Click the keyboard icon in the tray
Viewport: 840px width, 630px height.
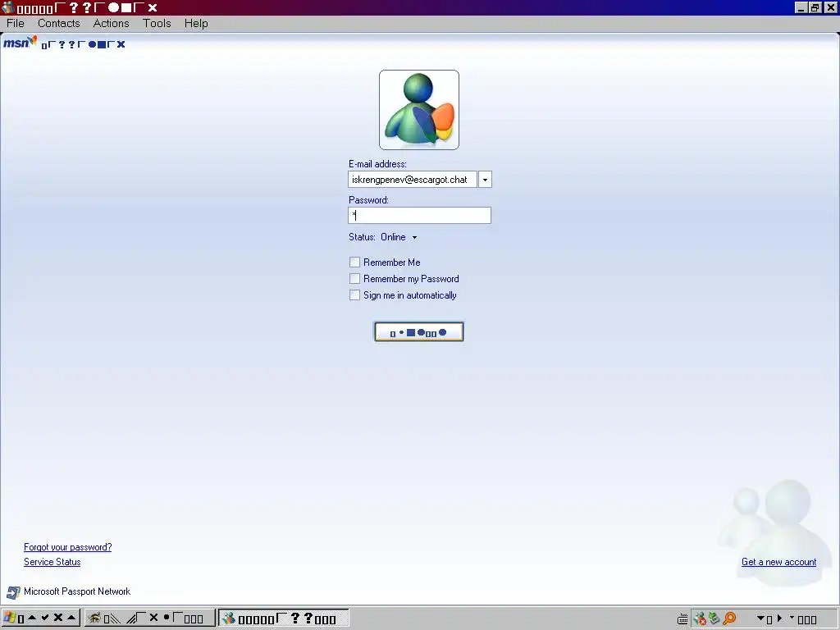tap(682, 619)
